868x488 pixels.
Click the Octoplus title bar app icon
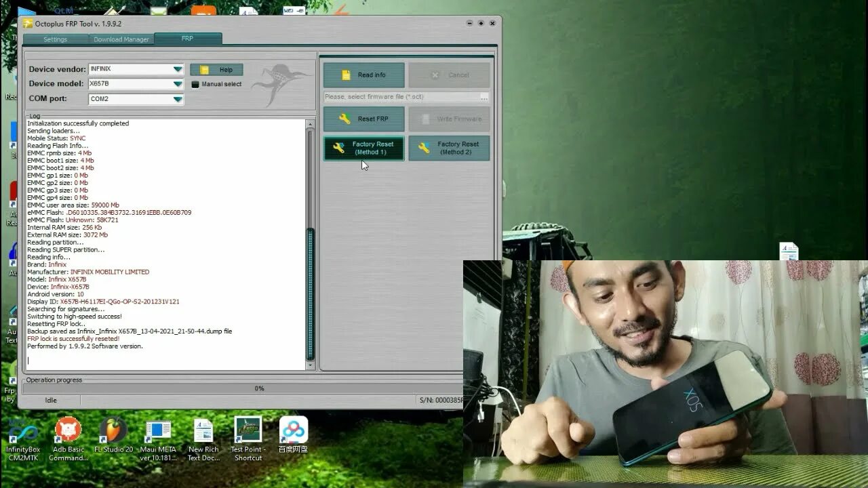[x=28, y=24]
